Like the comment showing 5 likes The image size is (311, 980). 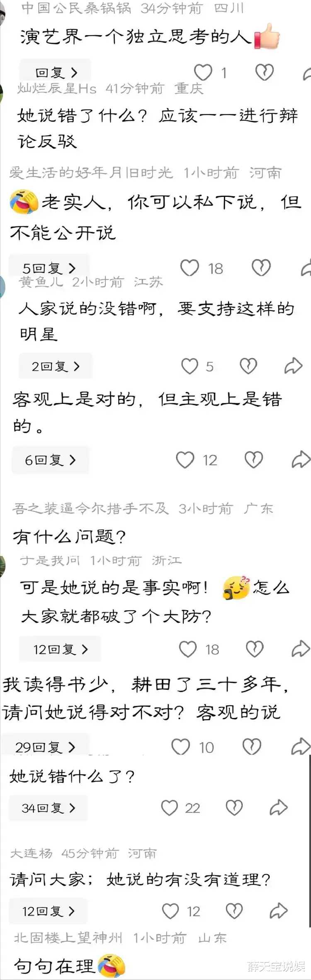190,366
